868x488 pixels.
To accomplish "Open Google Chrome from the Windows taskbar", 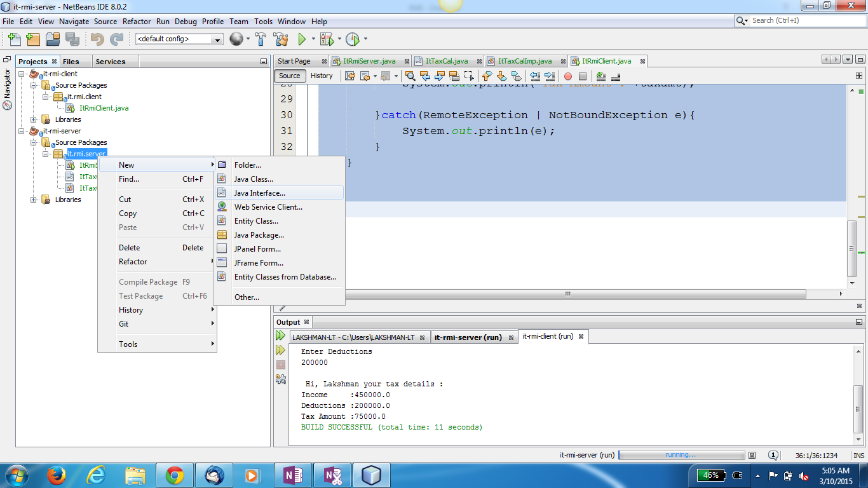I will pyautogui.click(x=174, y=475).
